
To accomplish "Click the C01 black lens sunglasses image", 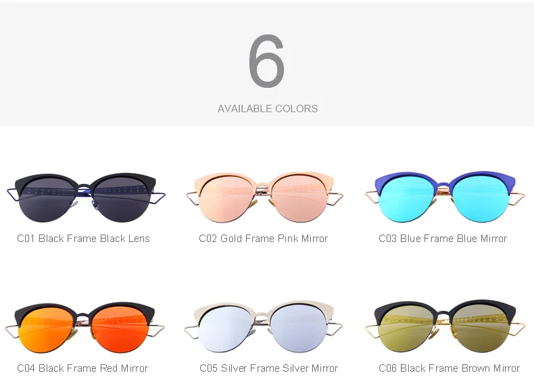I will 86,198.
